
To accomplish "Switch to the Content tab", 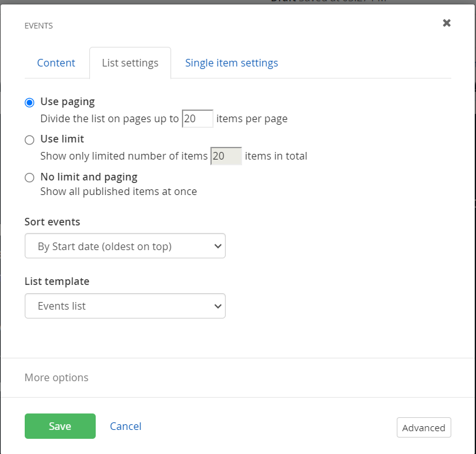I will (x=56, y=63).
